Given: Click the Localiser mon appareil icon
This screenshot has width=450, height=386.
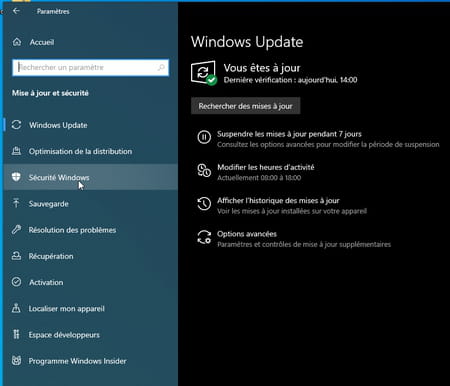Looking at the screenshot, I should (16, 308).
